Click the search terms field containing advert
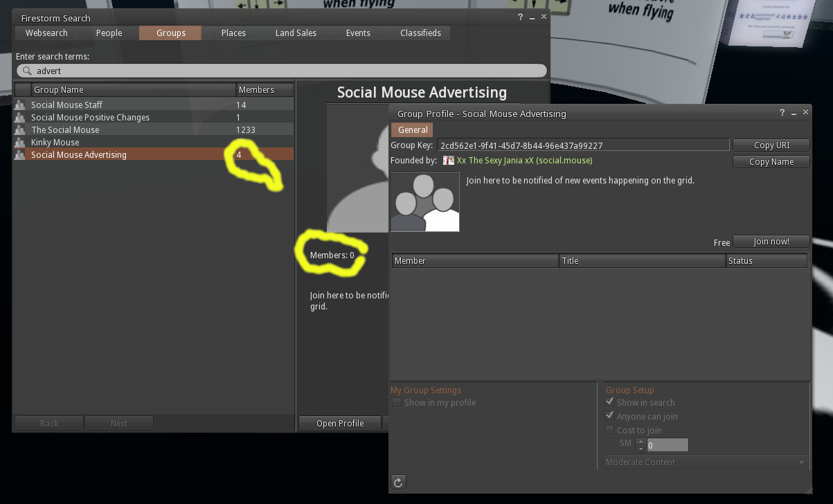The image size is (833, 504). tap(281, 71)
